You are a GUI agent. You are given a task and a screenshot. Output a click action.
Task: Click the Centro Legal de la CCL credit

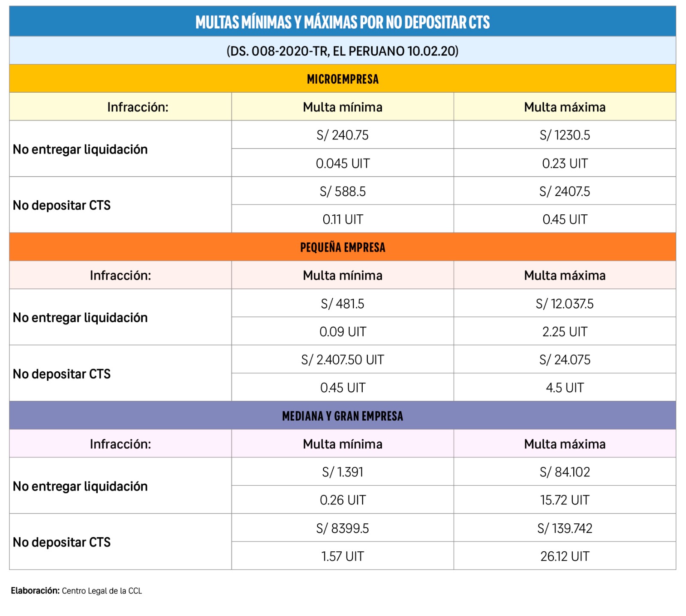[x=102, y=591]
